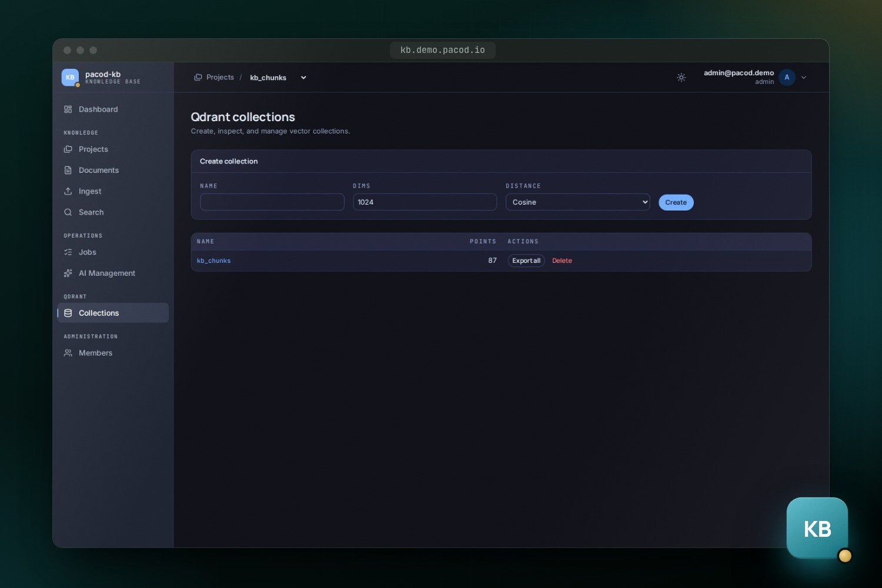Click Export all for kb_chunks
Screen dimensions: 882x588
click(526, 261)
